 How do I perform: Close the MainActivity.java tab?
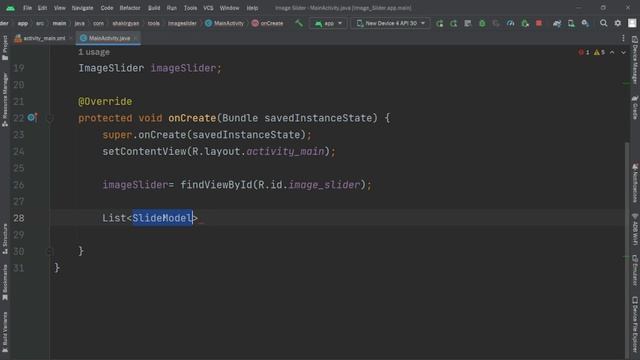[x=136, y=38]
